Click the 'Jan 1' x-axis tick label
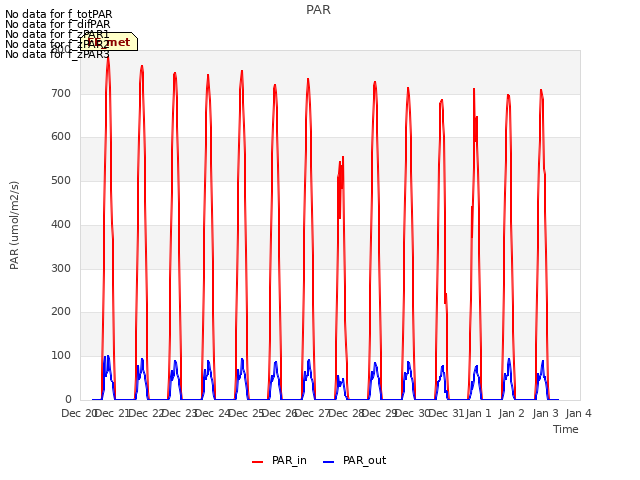Image resolution: width=640 pixels, height=480 pixels. (x=478, y=413)
